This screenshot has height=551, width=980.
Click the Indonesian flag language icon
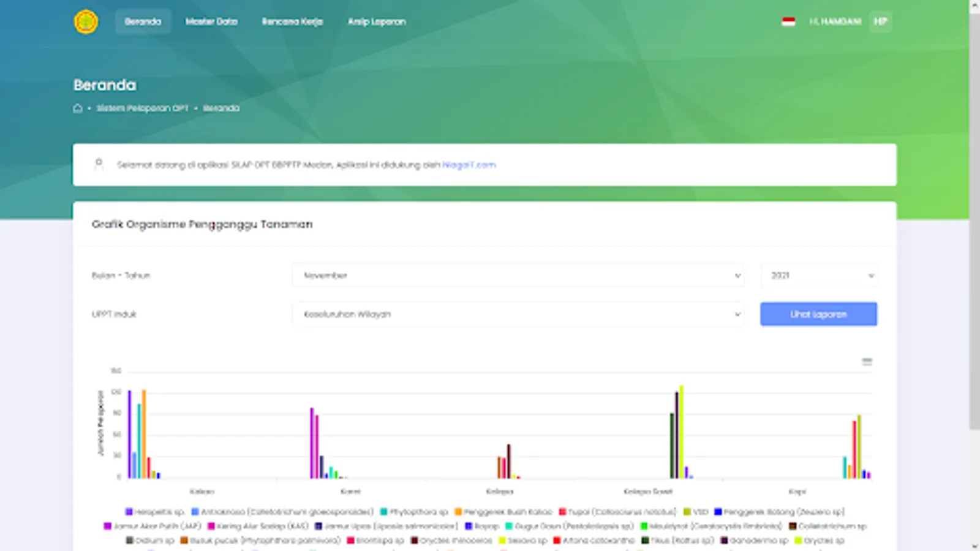788,21
